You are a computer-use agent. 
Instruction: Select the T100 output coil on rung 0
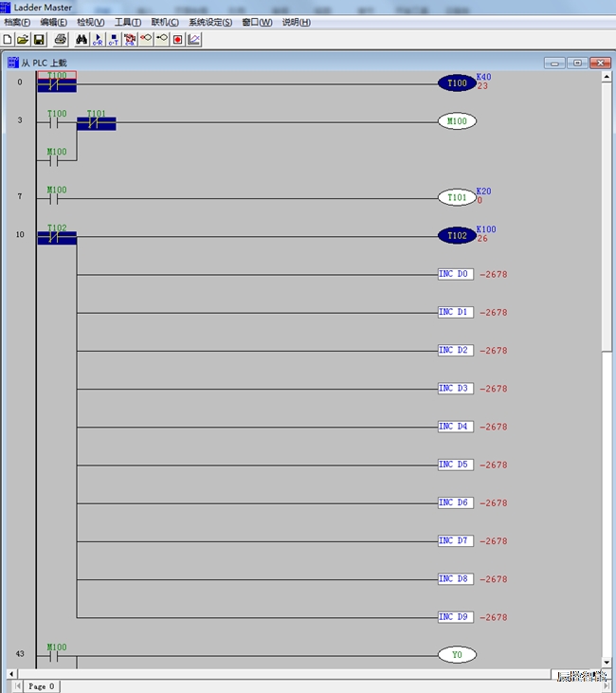pos(457,83)
